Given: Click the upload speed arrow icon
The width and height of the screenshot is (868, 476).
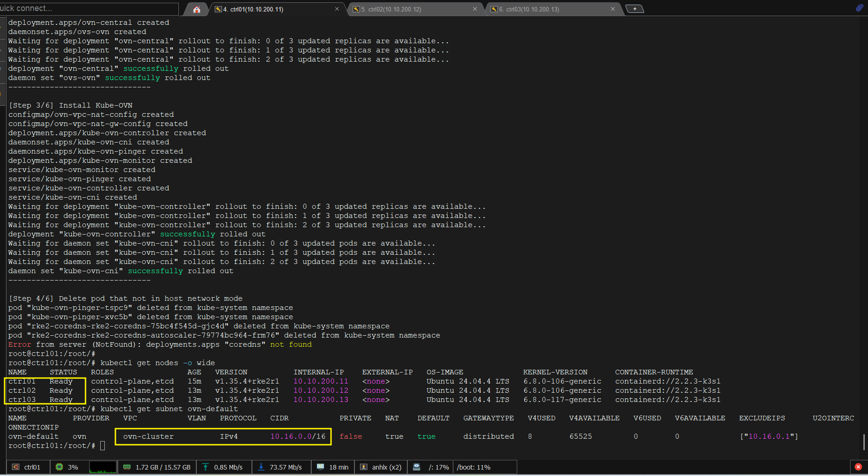Looking at the screenshot, I should click(x=206, y=467).
